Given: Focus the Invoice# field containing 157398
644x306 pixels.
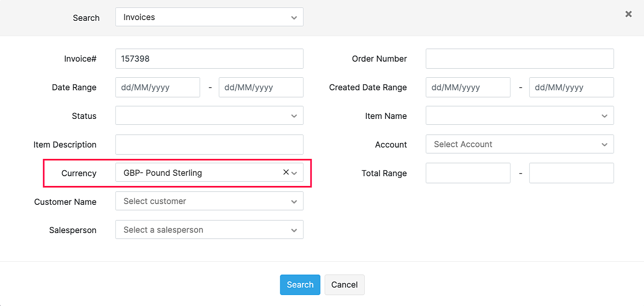Looking at the screenshot, I should click(209, 59).
